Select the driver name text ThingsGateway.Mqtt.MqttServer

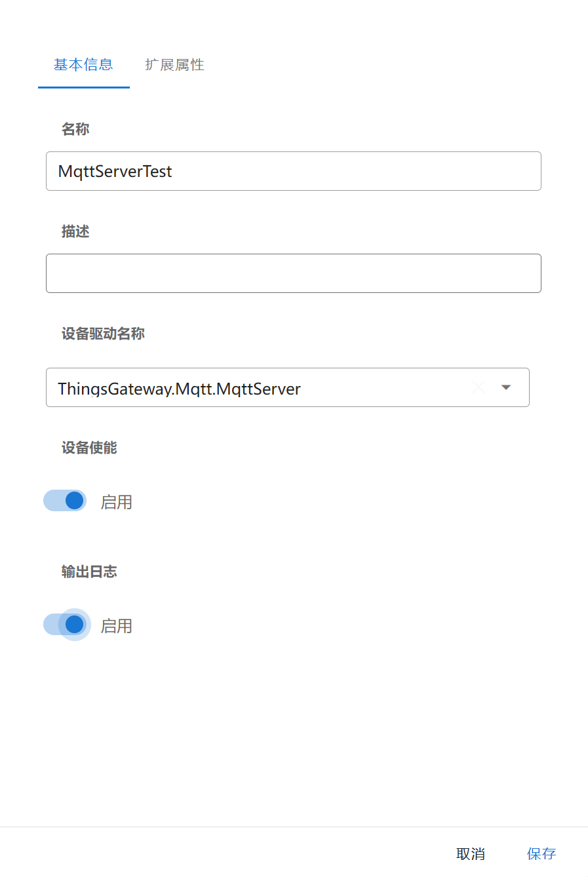179,389
